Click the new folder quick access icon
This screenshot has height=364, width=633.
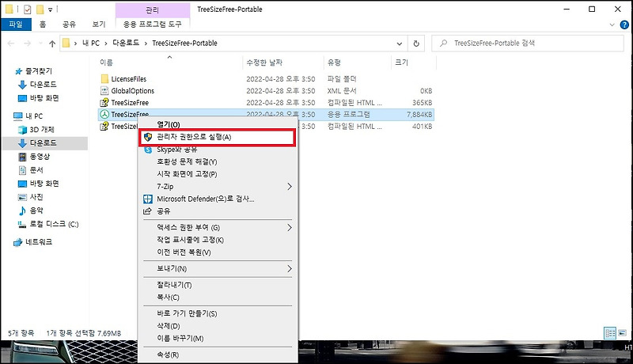[40, 9]
